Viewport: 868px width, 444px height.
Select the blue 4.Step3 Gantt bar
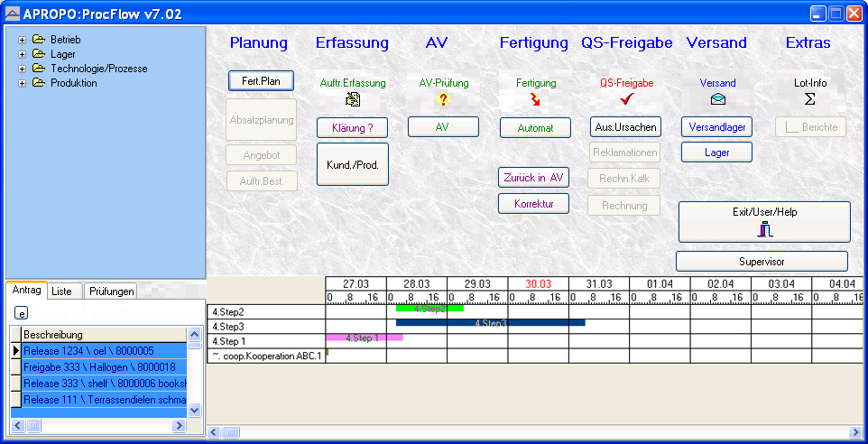coord(490,322)
